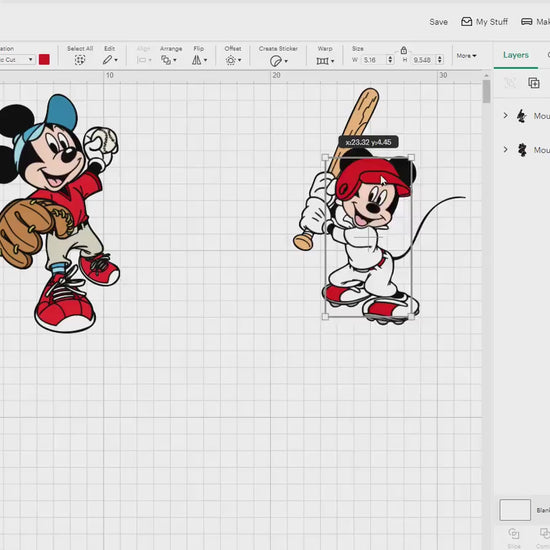The height and width of the screenshot is (550, 550).
Task: Open the red material color swatch
Action: 44,60
